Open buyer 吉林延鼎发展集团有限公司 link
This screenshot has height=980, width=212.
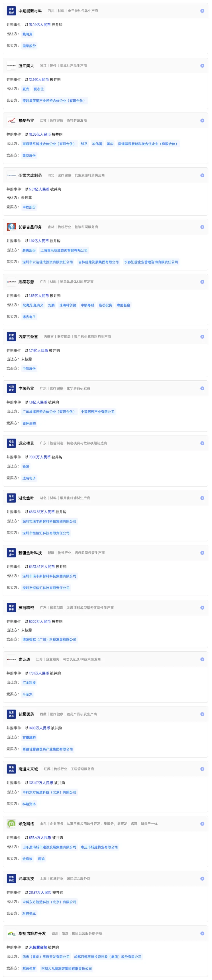coord(98,262)
